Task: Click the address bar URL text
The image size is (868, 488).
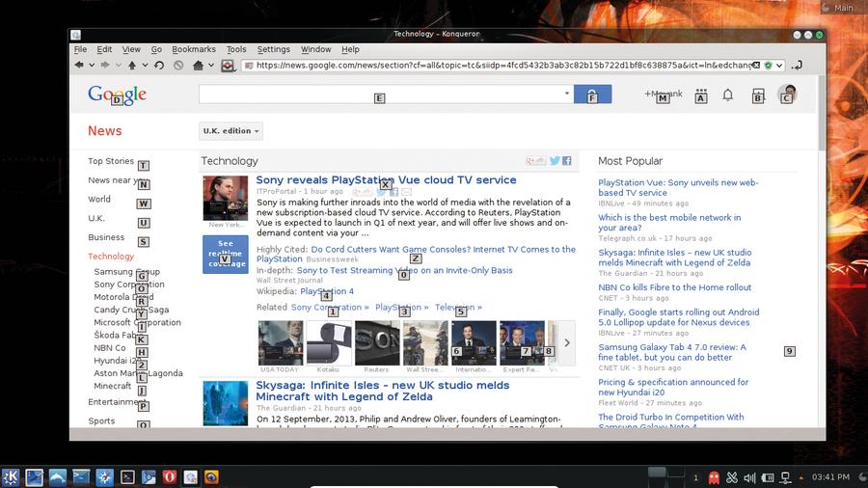Action: [502, 66]
